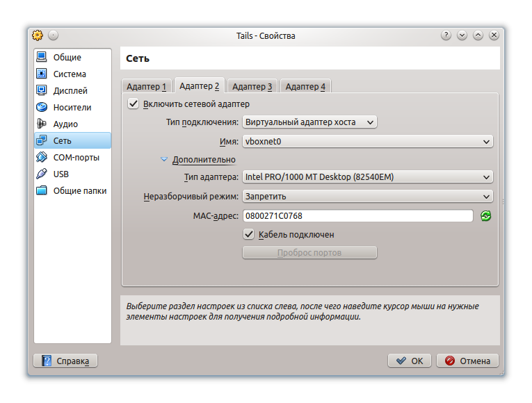Switch to the Адаптер 1 tab

[x=146, y=87]
